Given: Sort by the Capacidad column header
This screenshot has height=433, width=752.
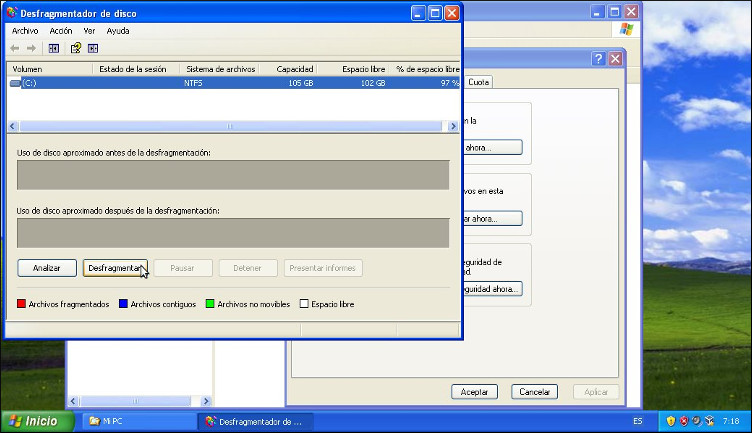Looking at the screenshot, I should (x=296, y=69).
